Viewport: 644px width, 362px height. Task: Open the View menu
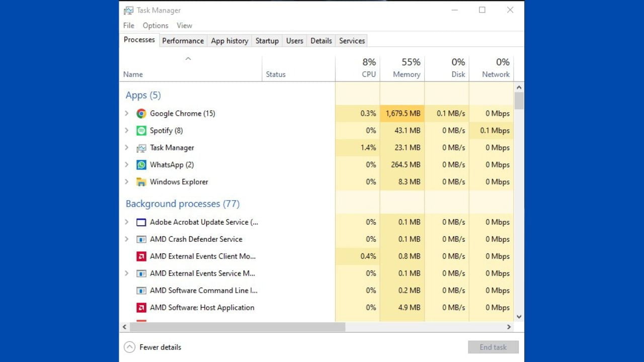[184, 26]
